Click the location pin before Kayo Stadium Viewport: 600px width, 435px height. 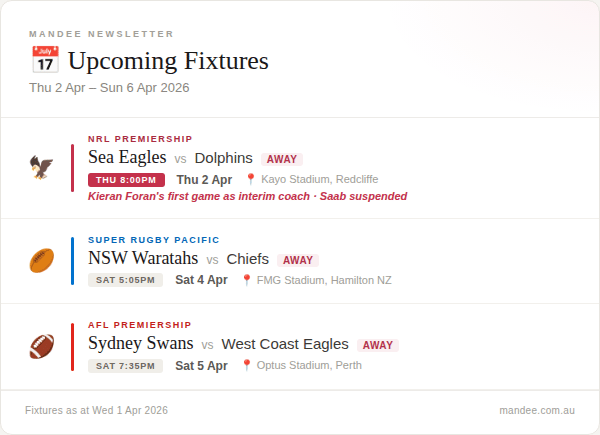(x=251, y=179)
